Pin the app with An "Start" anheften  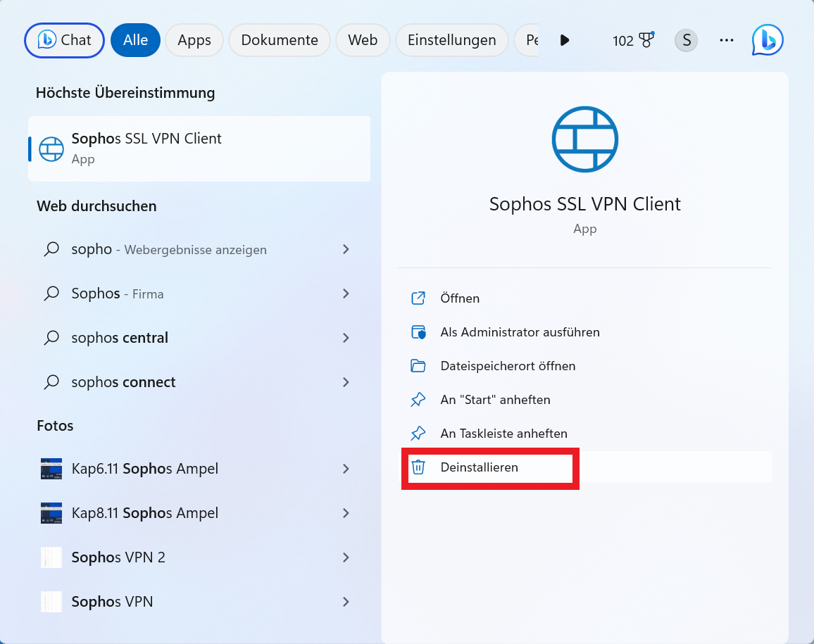point(585,400)
